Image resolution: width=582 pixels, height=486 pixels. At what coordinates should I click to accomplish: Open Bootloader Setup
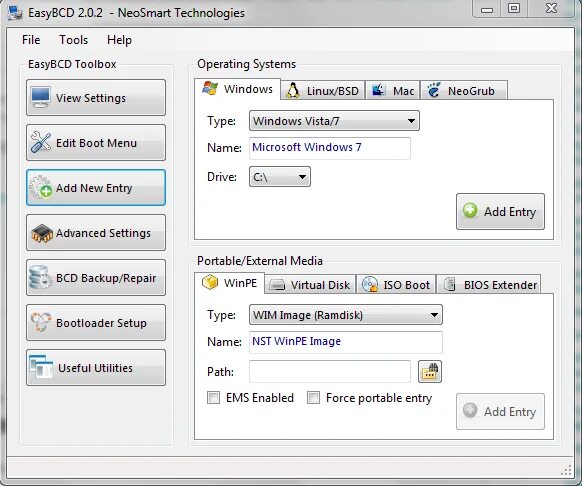pyautogui.click(x=96, y=323)
